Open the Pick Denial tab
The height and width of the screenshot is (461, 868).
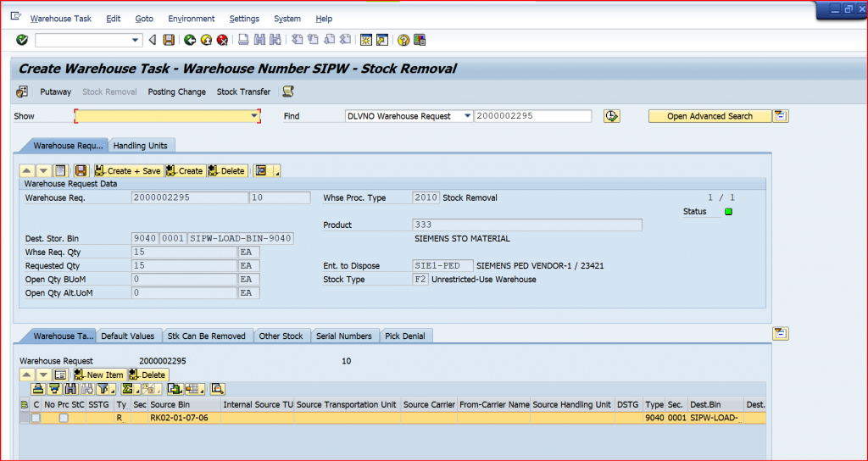coord(405,336)
